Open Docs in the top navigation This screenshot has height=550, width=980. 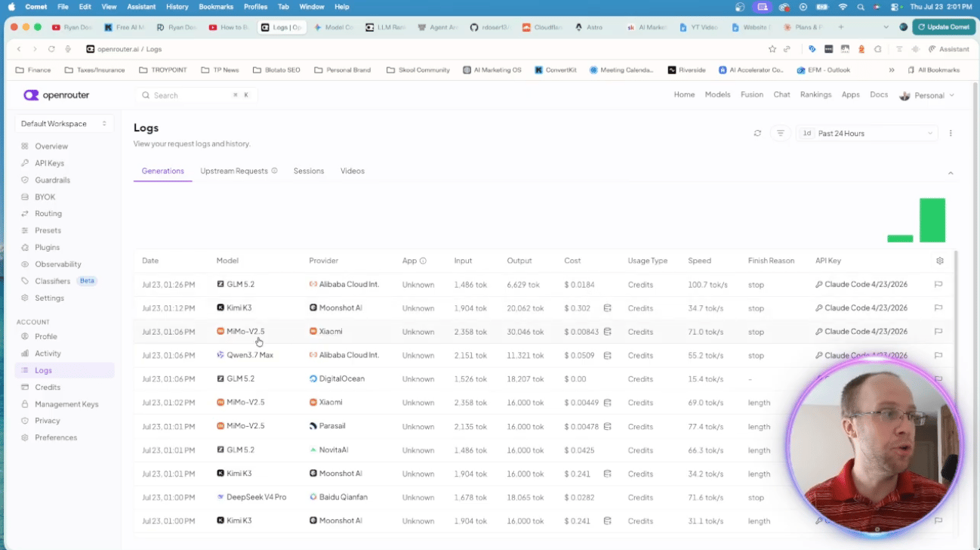coord(879,95)
